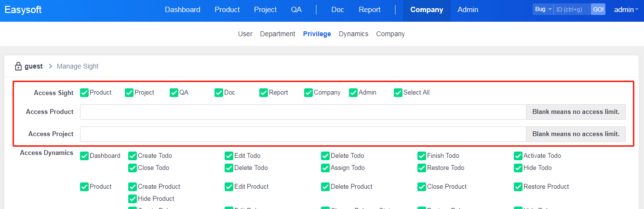Screen dimensions: 644x209
Task: Uncheck the Hide Todo privilege
Action: [x=518, y=168]
